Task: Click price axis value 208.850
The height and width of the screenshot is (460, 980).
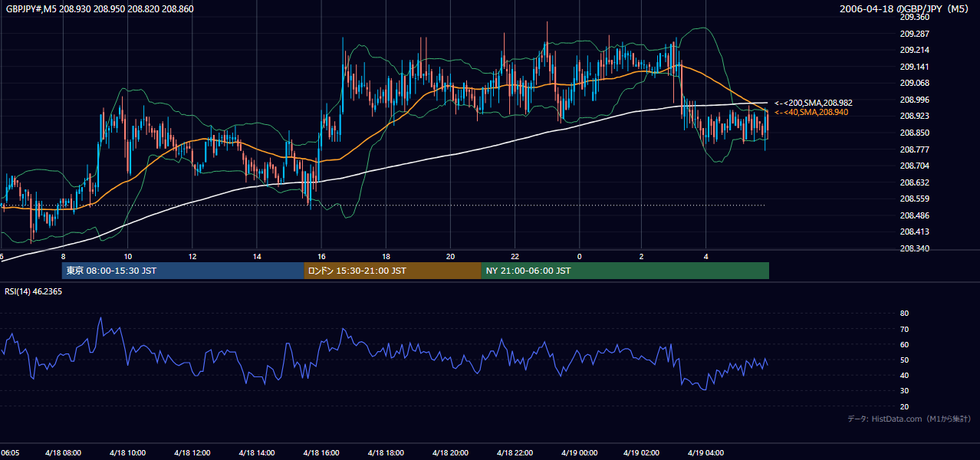Action: 913,133
